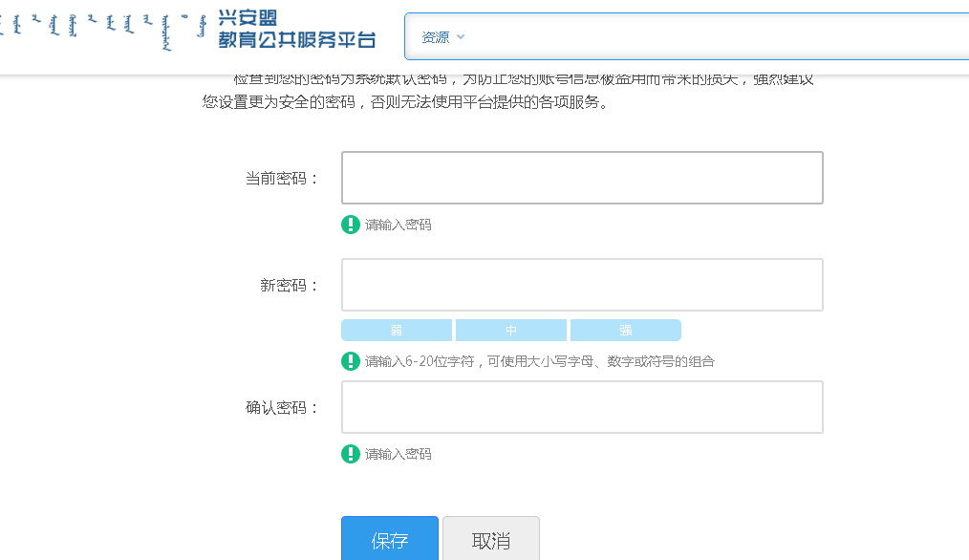The image size is (969, 560).
Task: Click the exclamation icon beside 请输入6-20位字符 hint
Action: (x=350, y=361)
